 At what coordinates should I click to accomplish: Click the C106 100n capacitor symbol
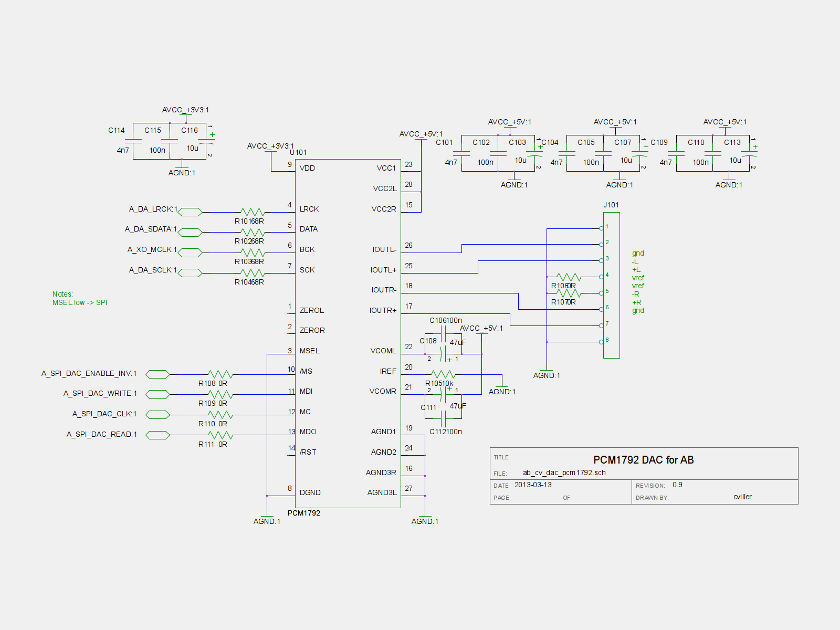click(x=444, y=334)
